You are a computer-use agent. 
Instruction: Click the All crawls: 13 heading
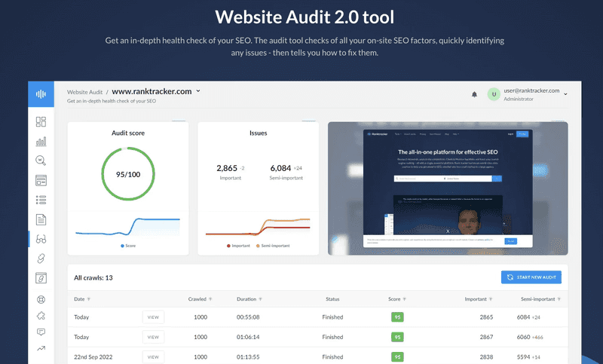click(93, 277)
